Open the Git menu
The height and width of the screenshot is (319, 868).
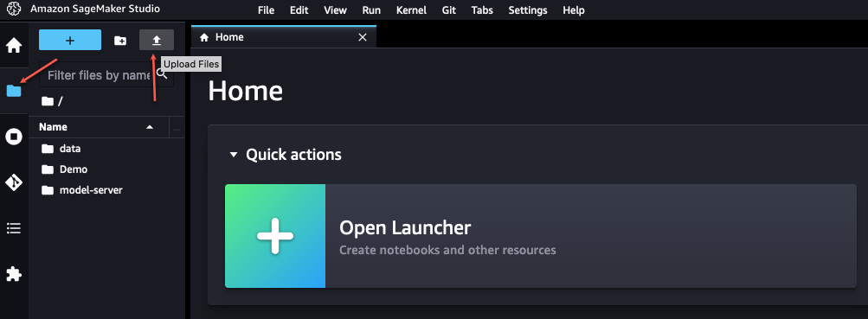pos(449,10)
